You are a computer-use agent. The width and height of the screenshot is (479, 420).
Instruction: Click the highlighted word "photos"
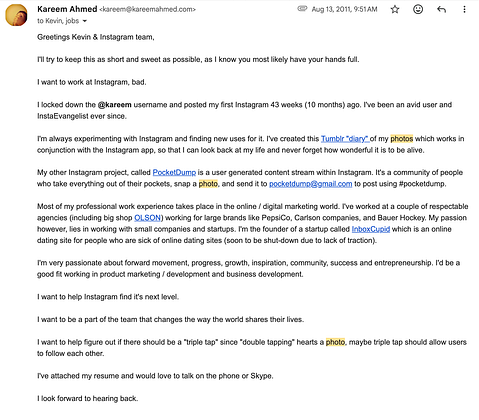click(x=402, y=138)
